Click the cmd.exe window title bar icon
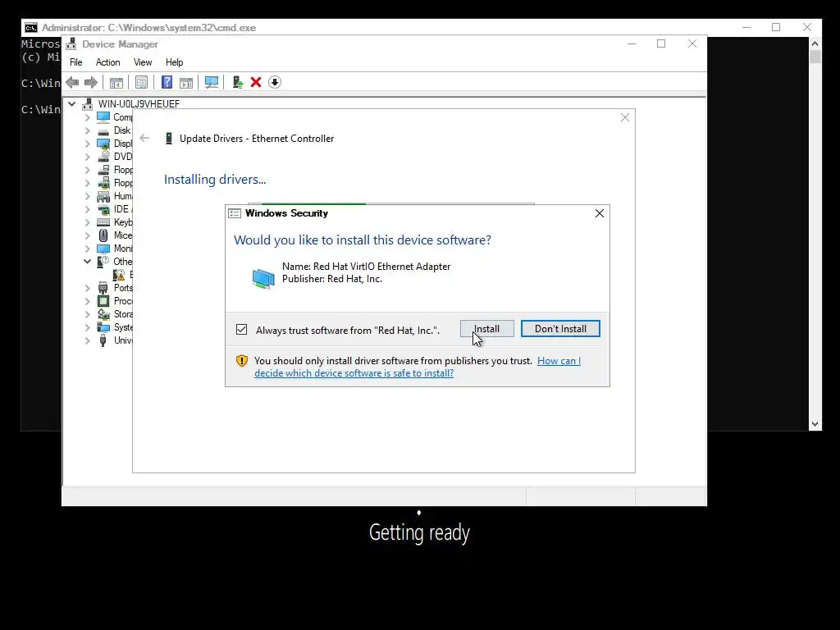840x630 pixels. 31,27
